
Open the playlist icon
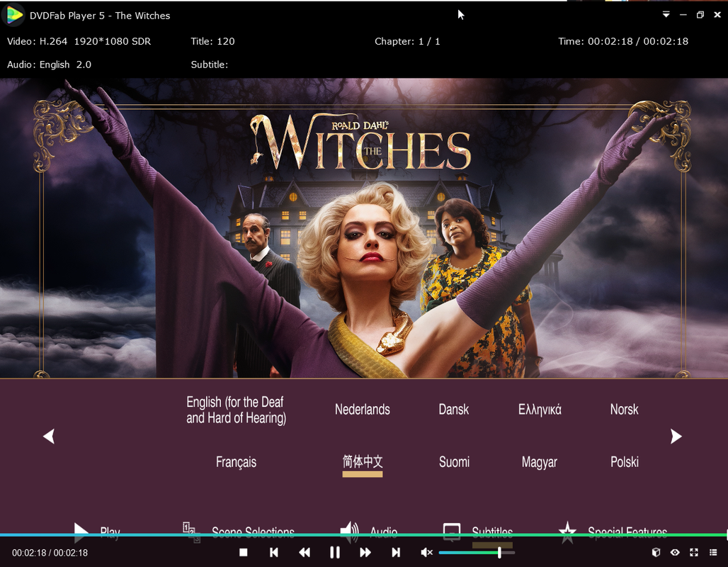713,552
